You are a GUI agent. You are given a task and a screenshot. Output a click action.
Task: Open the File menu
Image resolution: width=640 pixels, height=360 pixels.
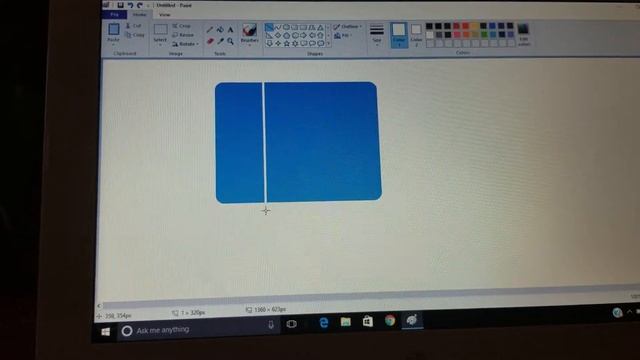coord(115,15)
